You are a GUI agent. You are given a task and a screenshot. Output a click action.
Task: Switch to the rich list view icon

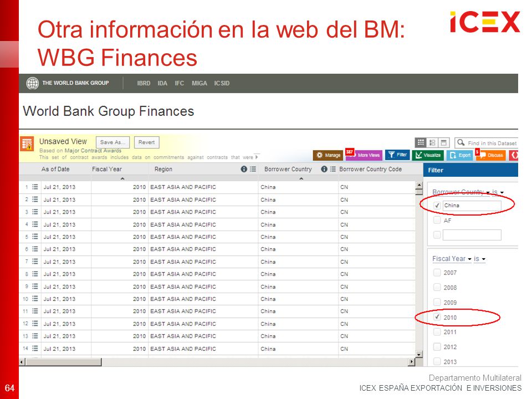point(432,142)
